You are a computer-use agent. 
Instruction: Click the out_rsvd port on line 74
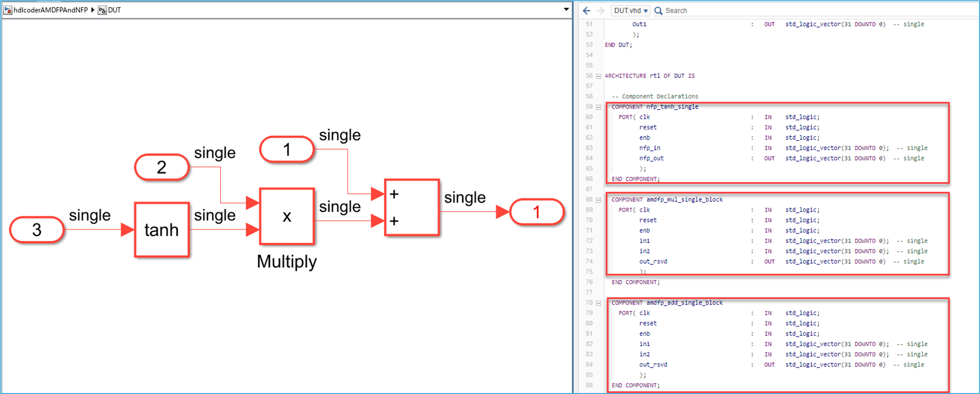click(781, 261)
